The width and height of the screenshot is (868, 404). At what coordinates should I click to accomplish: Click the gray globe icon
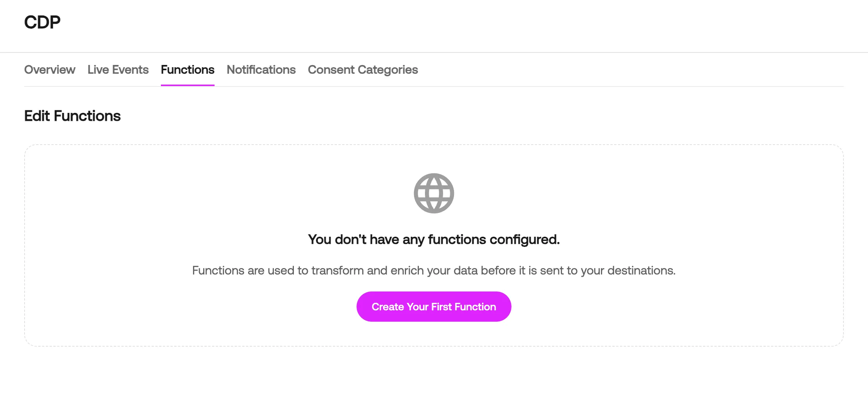[434, 193]
